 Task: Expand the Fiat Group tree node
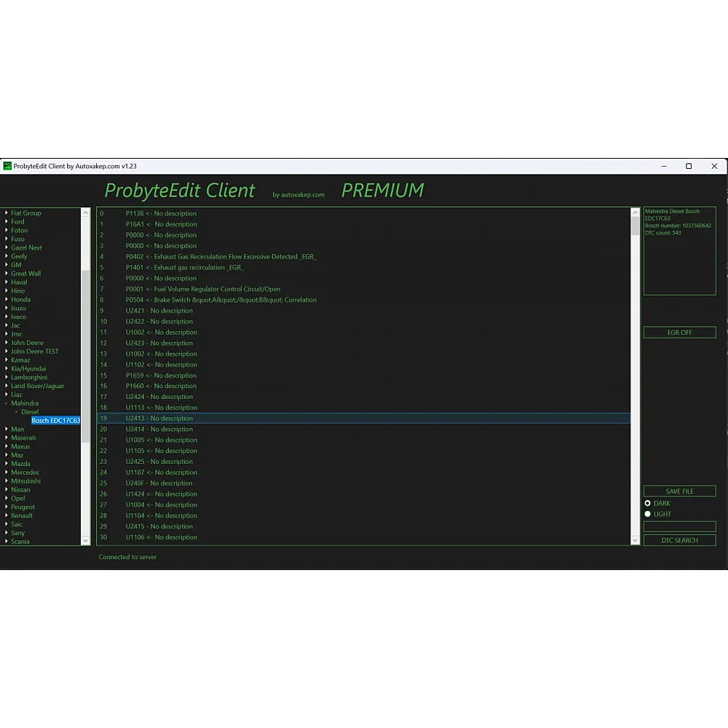(x=7, y=213)
